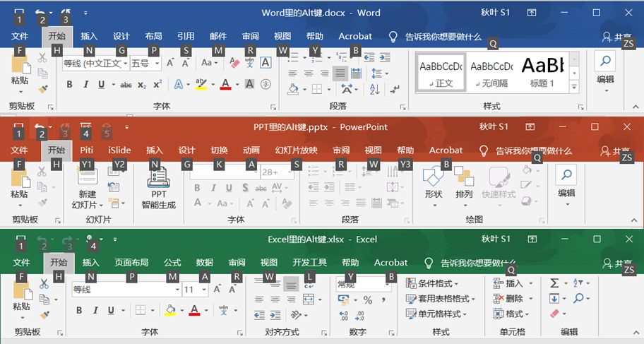Click Excel Cut scissors icon

point(44,283)
